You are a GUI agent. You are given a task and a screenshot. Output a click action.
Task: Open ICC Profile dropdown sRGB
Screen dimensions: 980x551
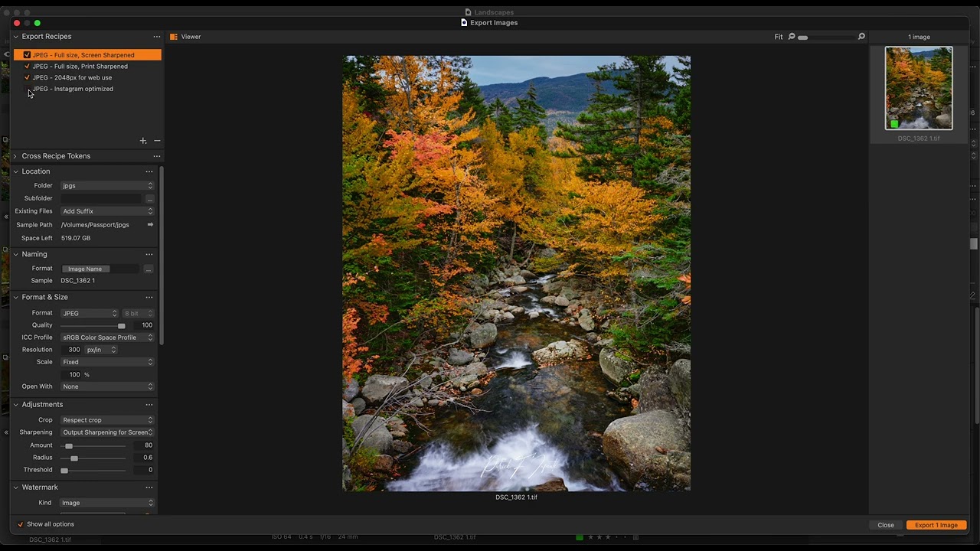click(107, 337)
